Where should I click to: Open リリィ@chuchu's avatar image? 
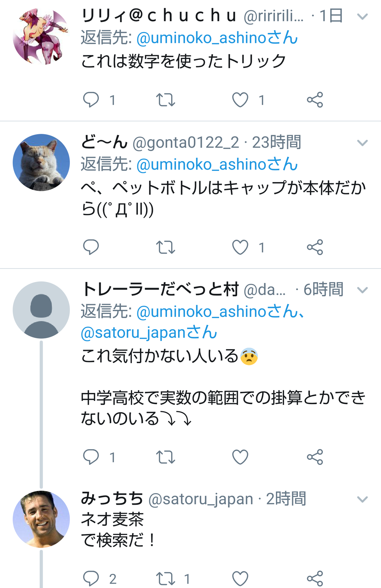41,36
